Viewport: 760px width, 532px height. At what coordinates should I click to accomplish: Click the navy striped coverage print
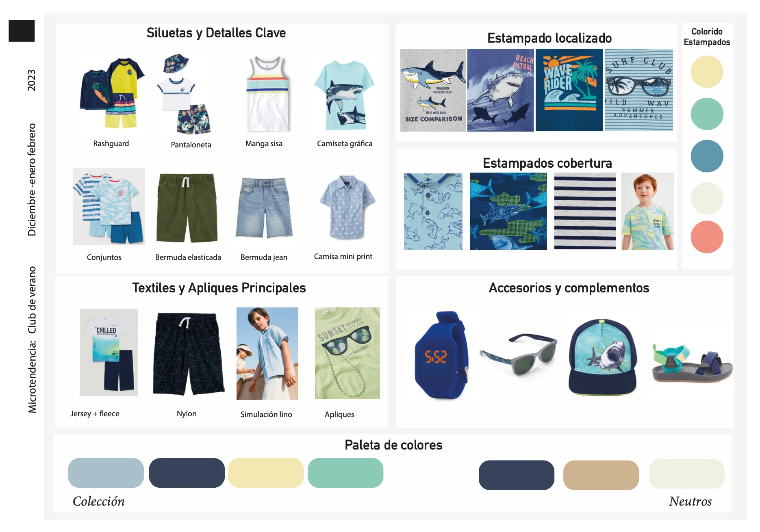click(585, 211)
